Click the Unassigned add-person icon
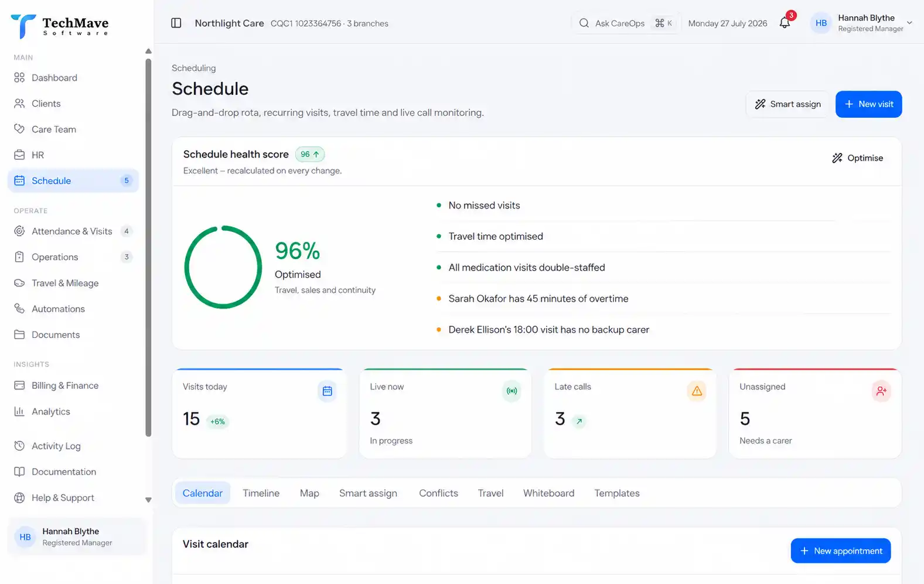 pos(881,391)
